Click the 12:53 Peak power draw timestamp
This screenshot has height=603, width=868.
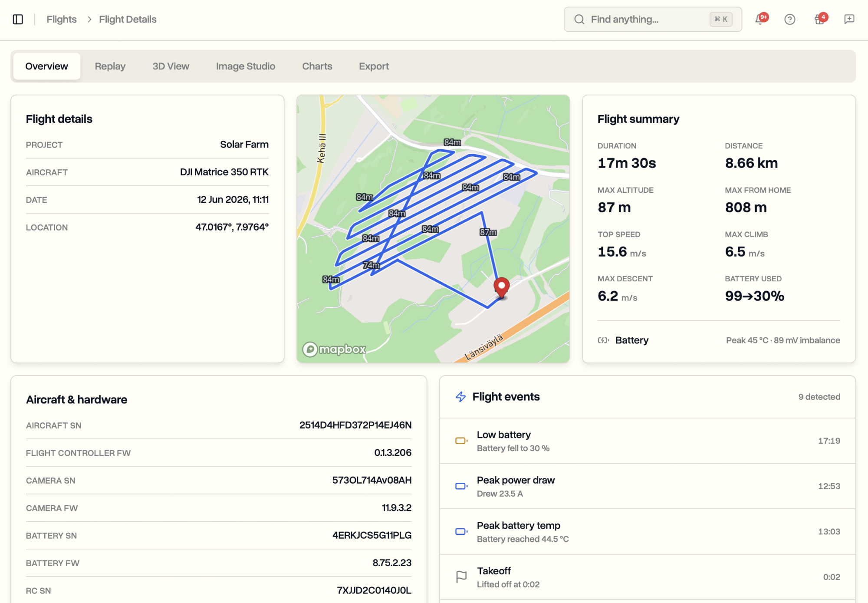pyautogui.click(x=829, y=486)
